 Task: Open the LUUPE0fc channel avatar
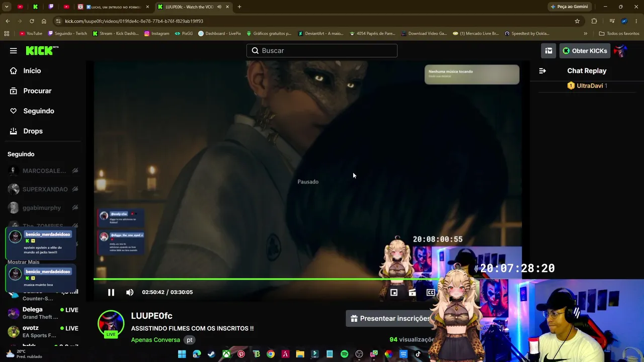(x=111, y=323)
